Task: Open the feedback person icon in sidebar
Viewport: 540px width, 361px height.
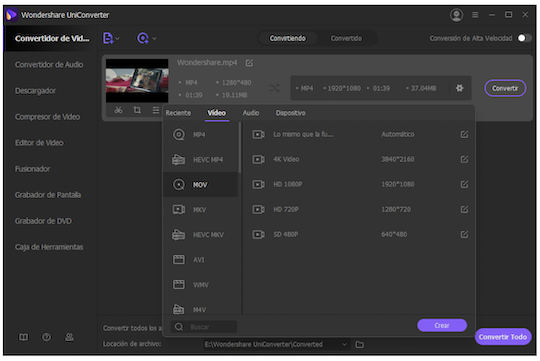Action: [x=69, y=337]
